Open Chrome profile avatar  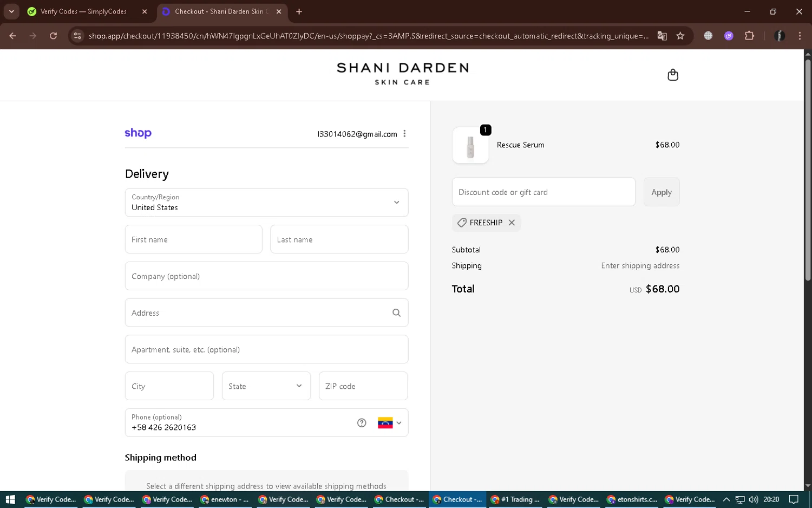[x=780, y=36]
